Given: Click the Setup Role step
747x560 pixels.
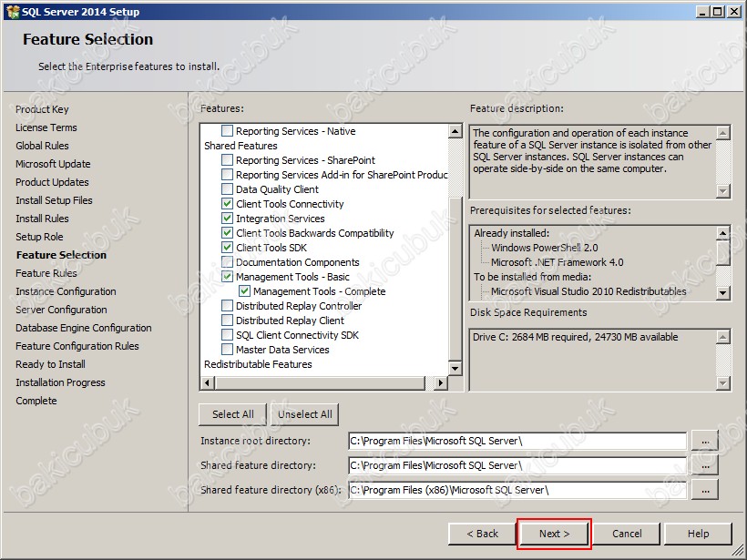Looking at the screenshot, I should click(x=39, y=237).
